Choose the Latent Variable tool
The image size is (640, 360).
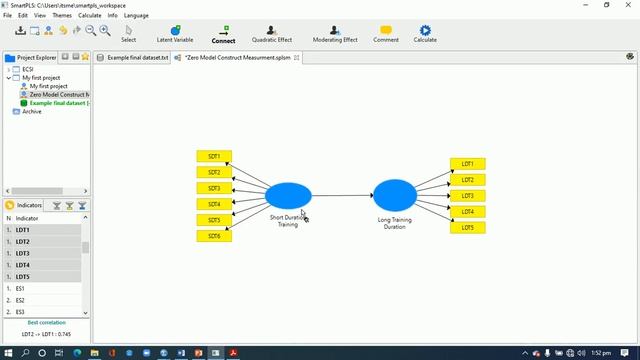click(x=175, y=34)
